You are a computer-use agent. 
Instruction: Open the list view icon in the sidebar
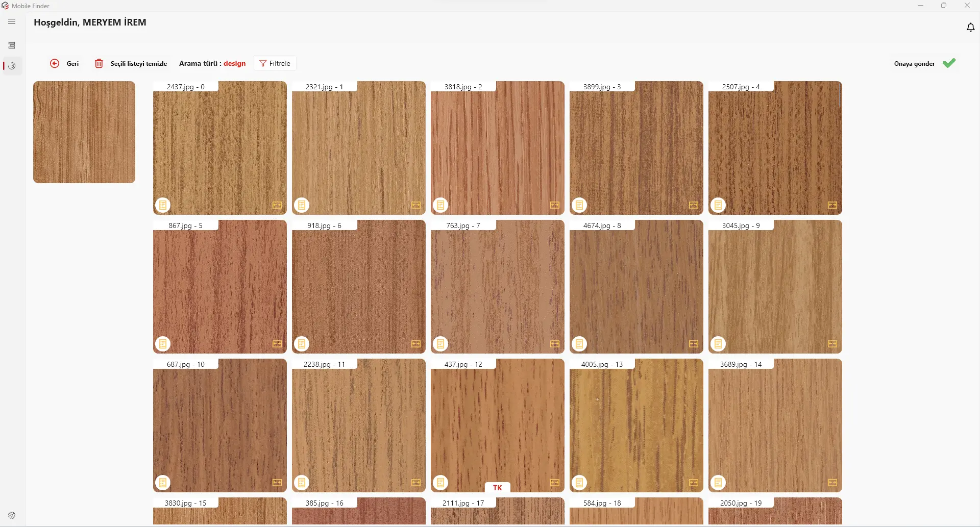12,45
